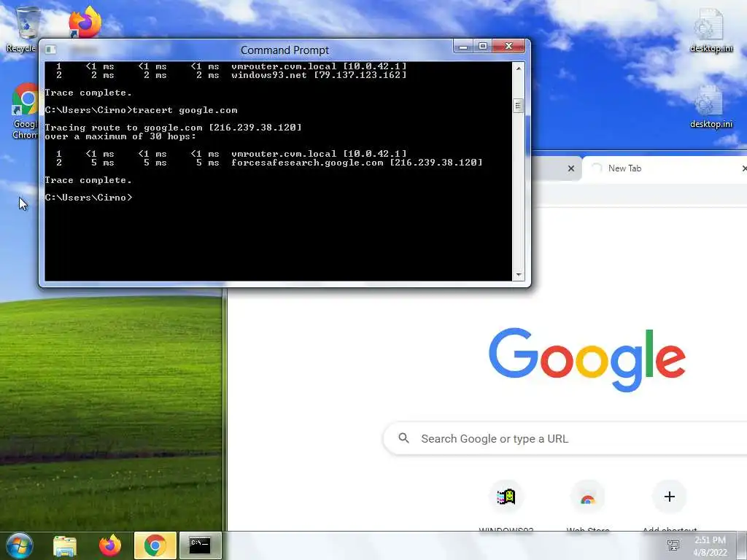Switch to the New Tab in Chrome
Viewport: 747px width, 560px height.
coord(664,168)
